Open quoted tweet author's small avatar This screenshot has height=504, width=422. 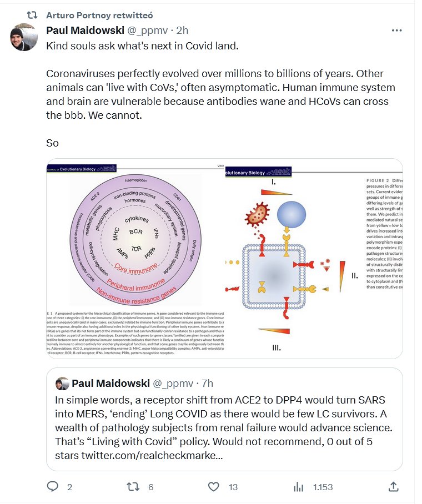pyautogui.click(x=62, y=384)
